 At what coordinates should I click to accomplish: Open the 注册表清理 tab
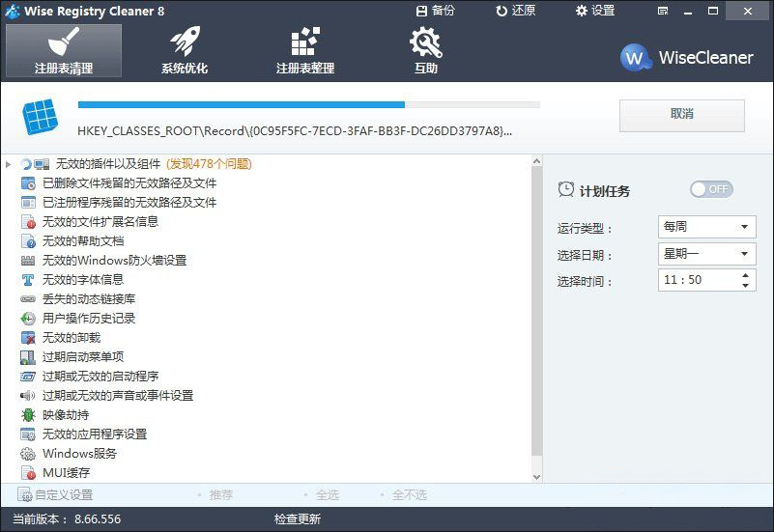[64, 51]
